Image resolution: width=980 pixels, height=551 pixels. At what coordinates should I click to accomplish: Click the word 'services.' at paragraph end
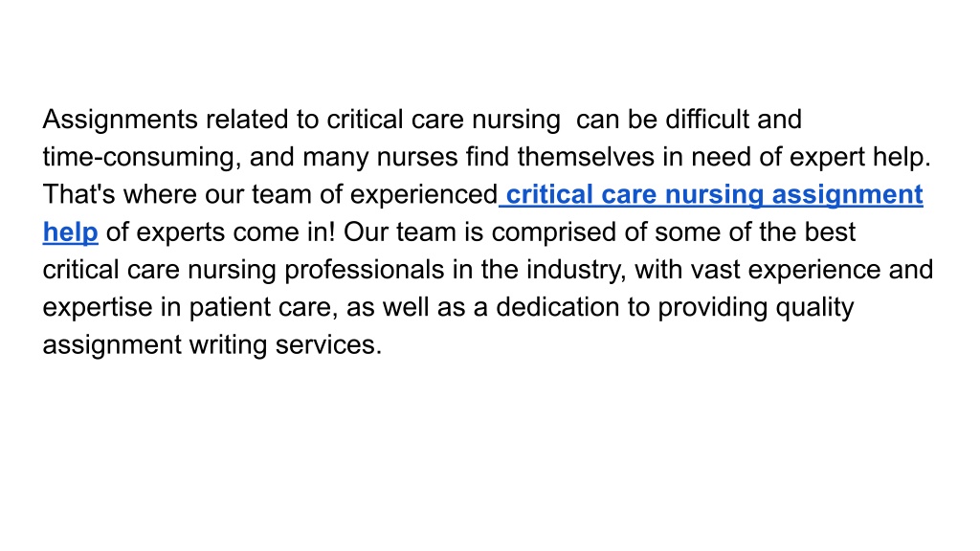[x=328, y=344]
